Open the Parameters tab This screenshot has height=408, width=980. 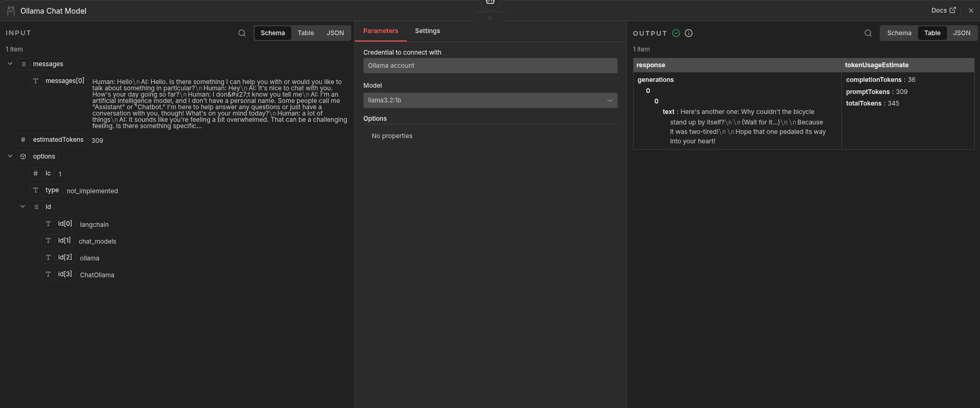click(x=381, y=31)
